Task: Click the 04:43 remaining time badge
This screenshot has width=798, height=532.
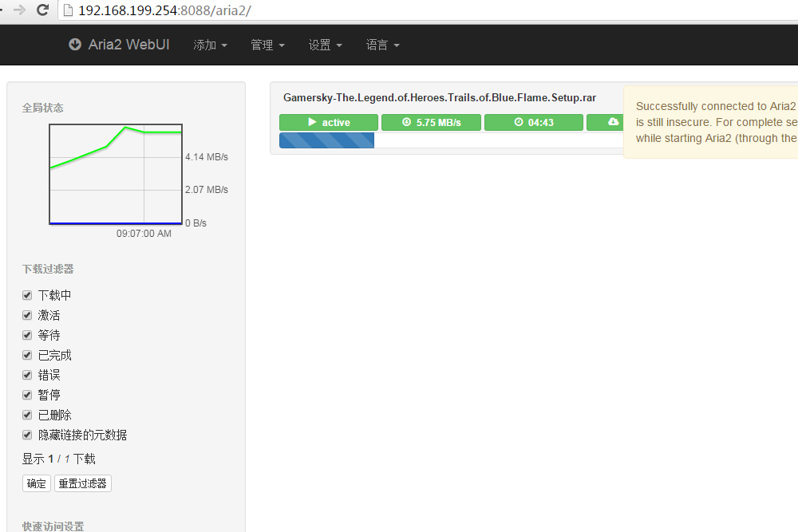Action: pos(534,122)
